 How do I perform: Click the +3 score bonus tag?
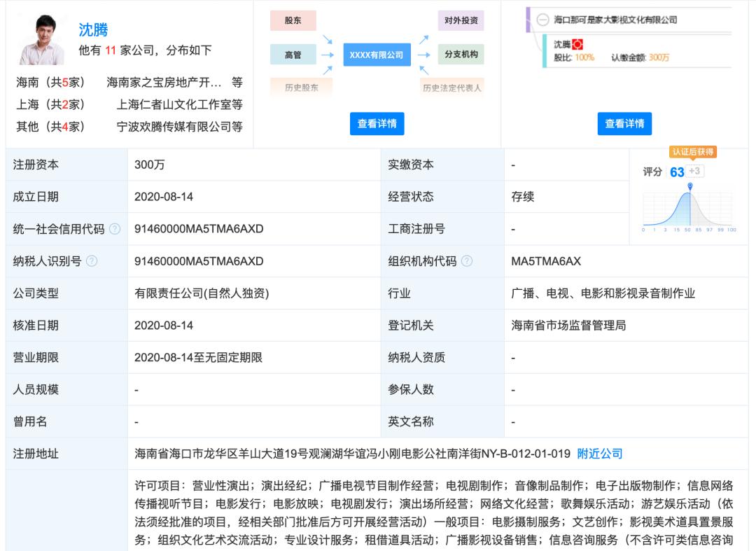pos(694,171)
